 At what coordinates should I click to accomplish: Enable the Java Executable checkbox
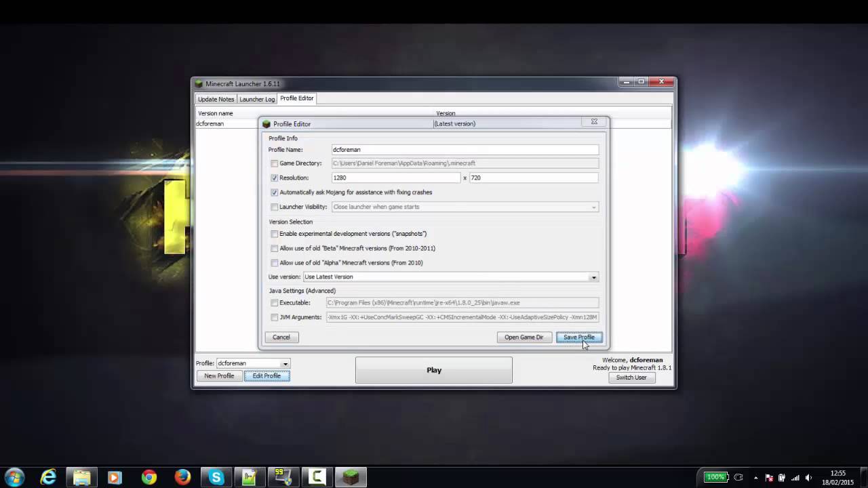tap(274, 303)
